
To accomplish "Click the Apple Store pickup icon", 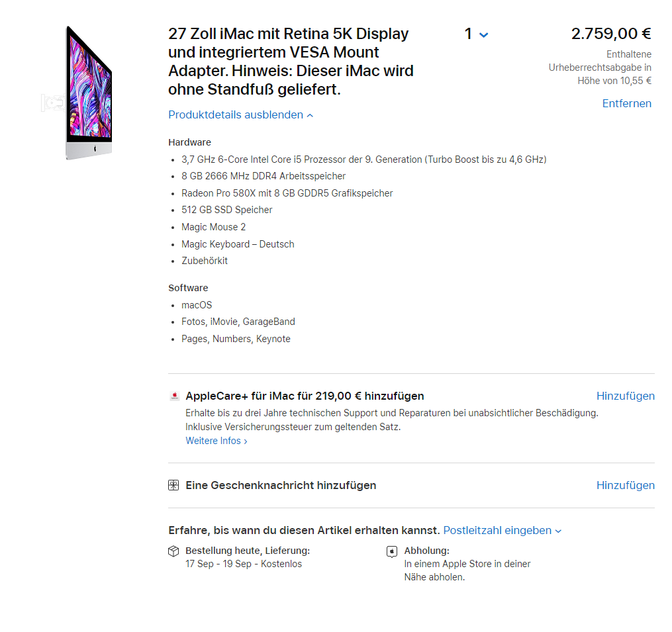I will coord(392,552).
